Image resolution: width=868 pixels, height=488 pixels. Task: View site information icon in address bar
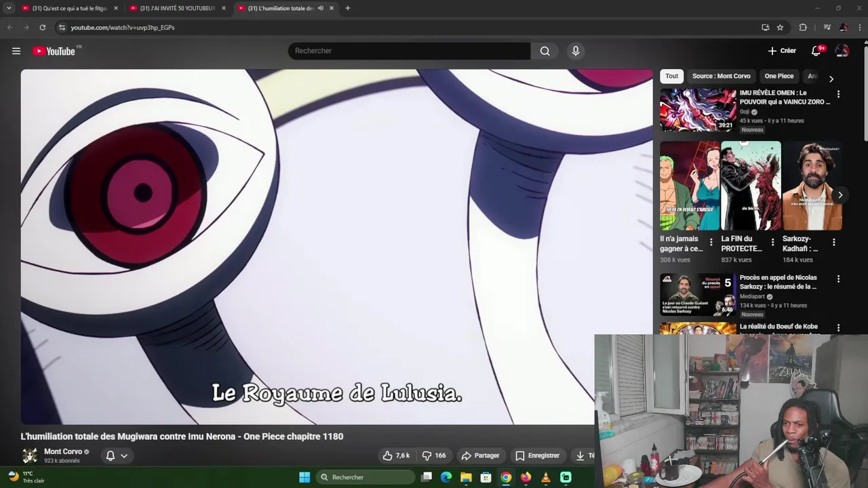(62, 27)
